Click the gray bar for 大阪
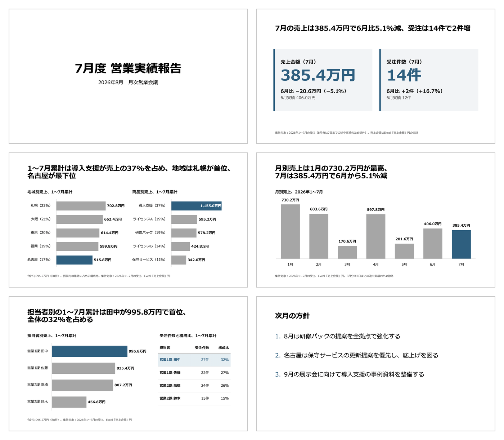 point(80,219)
